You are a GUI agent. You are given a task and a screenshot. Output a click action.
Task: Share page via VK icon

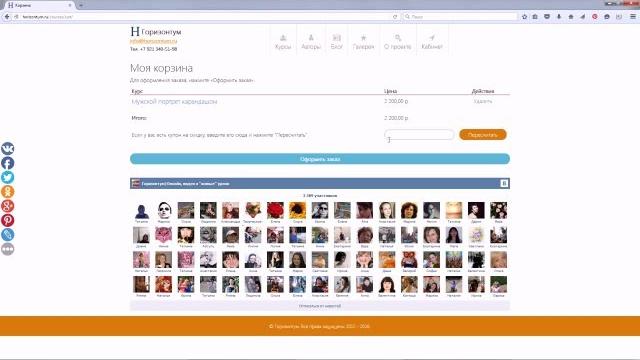pyautogui.click(x=7, y=149)
